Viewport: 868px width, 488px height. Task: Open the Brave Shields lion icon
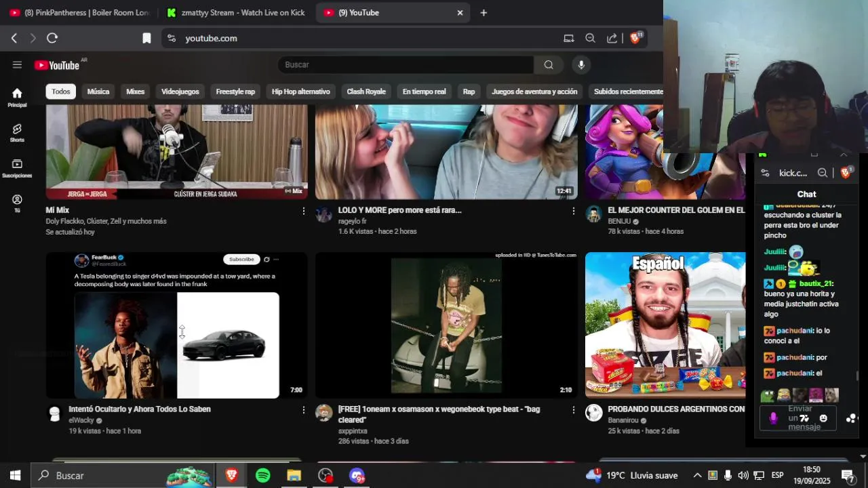click(635, 38)
